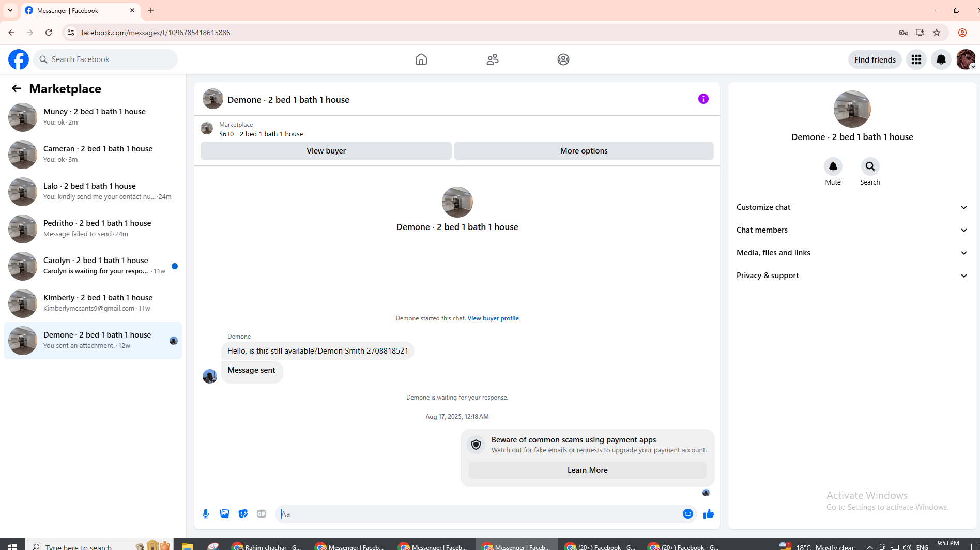This screenshot has height=550, width=980.
Task: Click the Search Facebook field
Action: pos(105,59)
